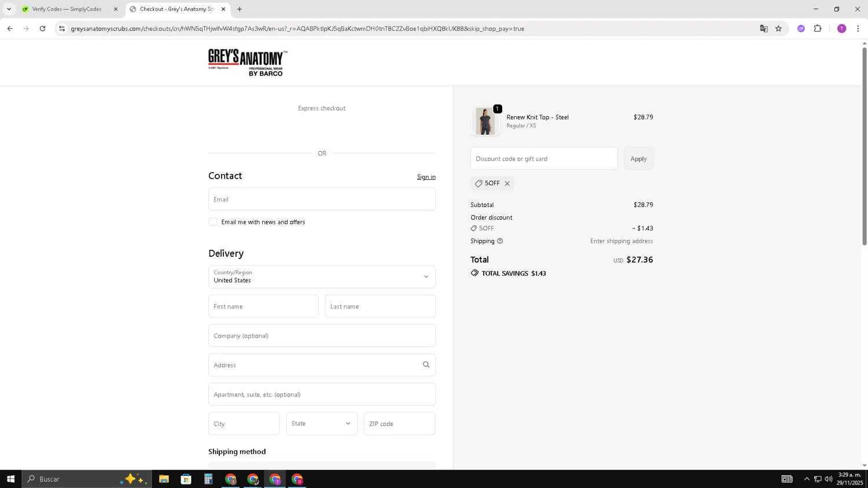
Task: View site information icon in address bar
Action: (62, 28)
